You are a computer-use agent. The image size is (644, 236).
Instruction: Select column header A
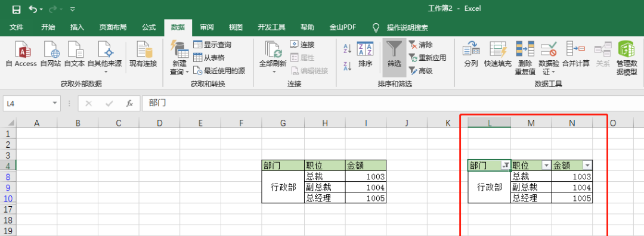click(36, 122)
